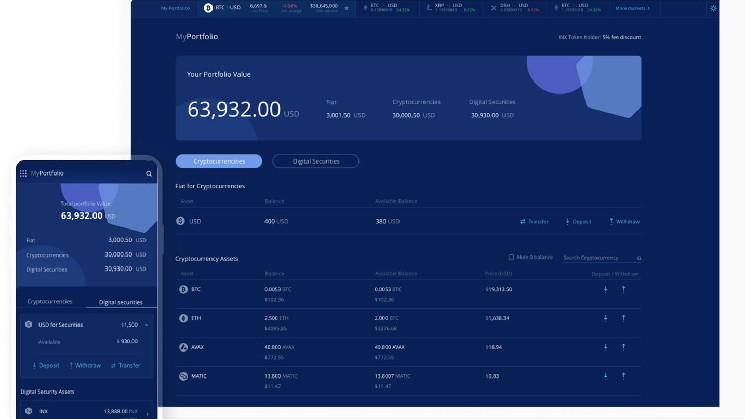Click the BTC deposit arrow icon

[x=604, y=289]
